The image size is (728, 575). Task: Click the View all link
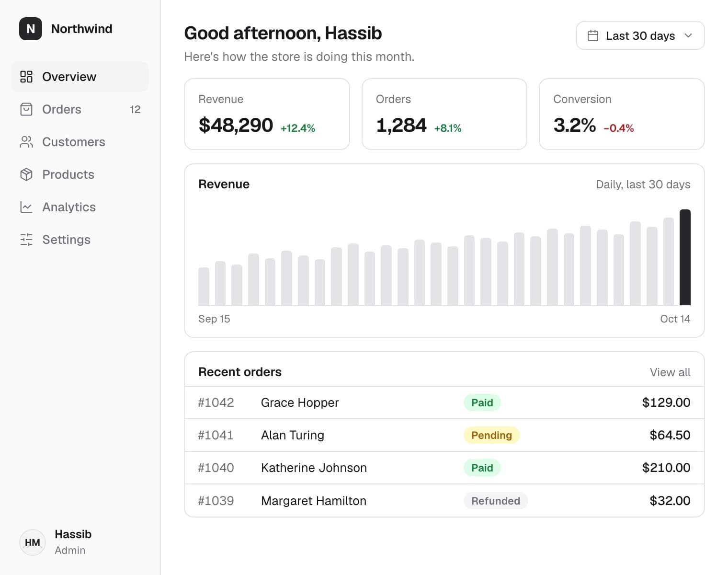[670, 372]
